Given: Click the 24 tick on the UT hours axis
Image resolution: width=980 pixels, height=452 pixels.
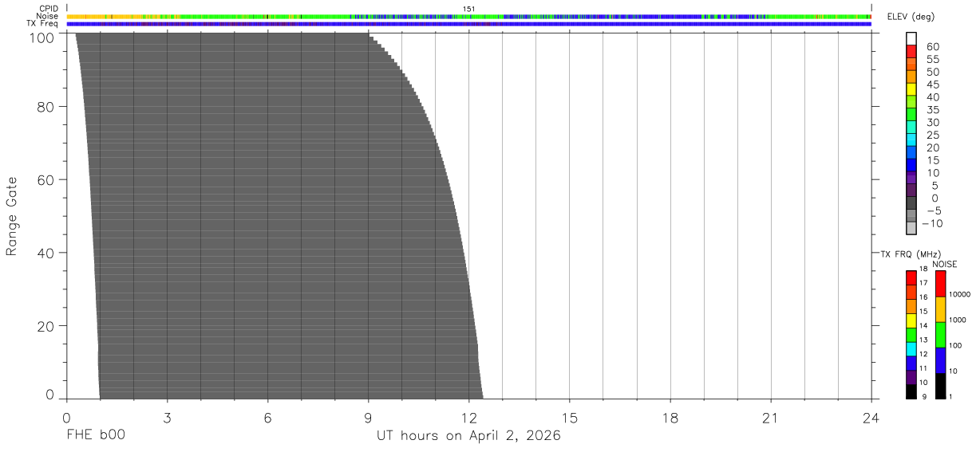Looking at the screenshot, I should (871, 418).
